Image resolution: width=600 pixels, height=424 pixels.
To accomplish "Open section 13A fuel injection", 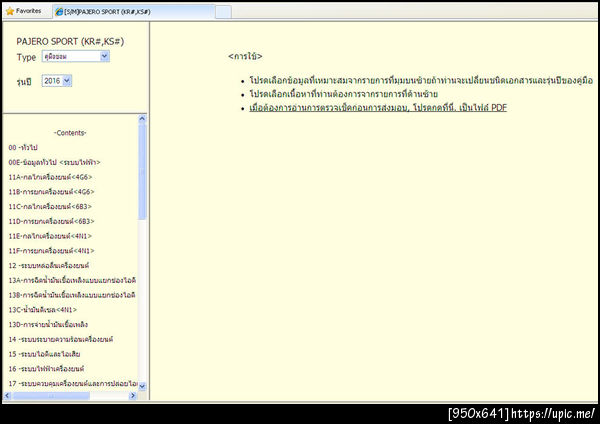I will click(x=72, y=280).
